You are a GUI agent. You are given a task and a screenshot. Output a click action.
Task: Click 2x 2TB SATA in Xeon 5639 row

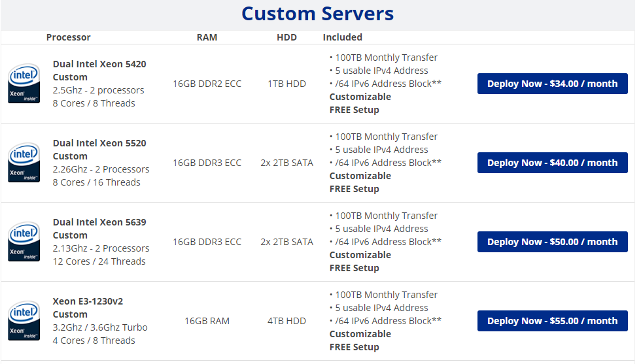pyautogui.click(x=286, y=242)
